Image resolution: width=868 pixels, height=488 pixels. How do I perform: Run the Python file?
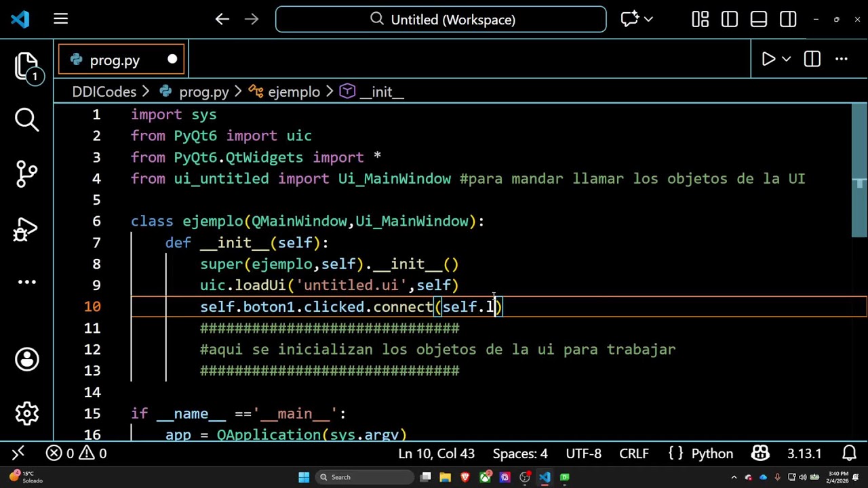pyautogui.click(x=768, y=60)
